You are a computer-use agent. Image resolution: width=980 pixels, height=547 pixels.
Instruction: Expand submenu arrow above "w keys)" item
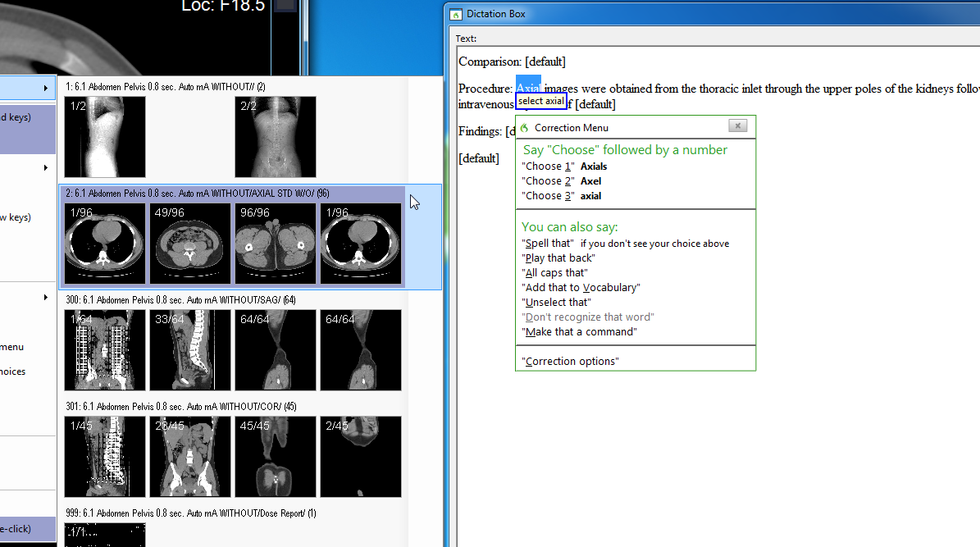(x=46, y=167)
